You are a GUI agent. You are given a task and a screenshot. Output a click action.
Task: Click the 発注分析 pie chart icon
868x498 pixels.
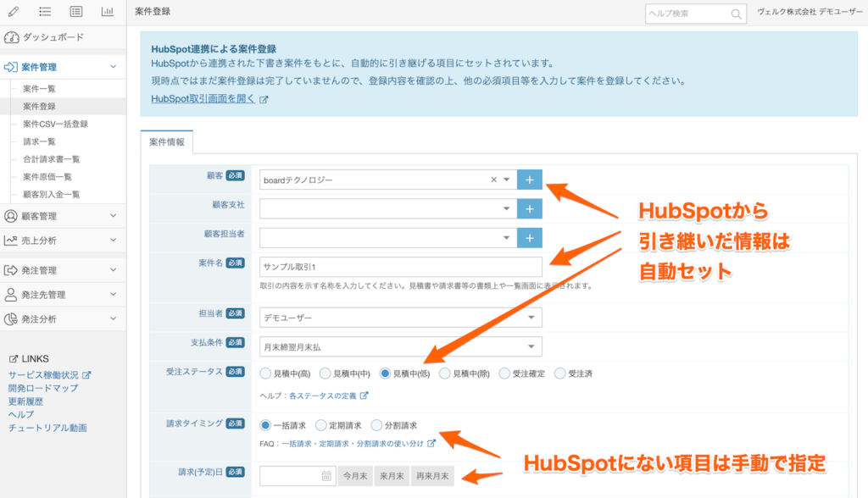[x=10, y=318]
